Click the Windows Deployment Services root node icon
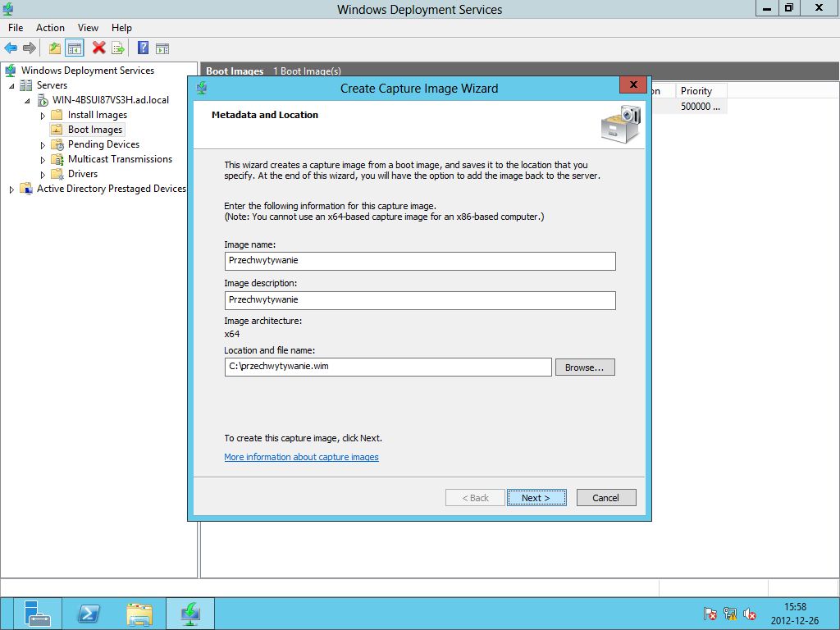The height and width of the screenshot is (630, 840). tap(10, 71)
